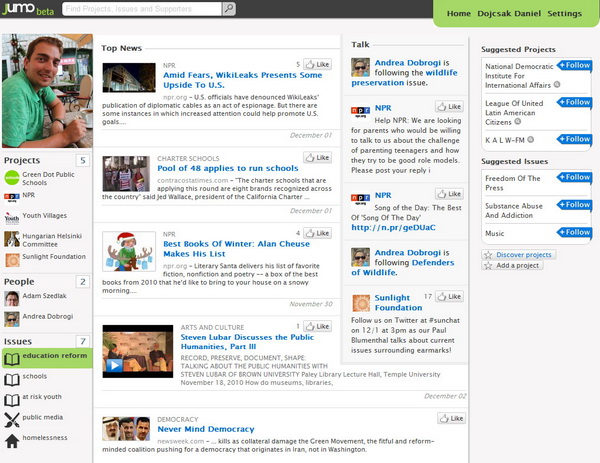This screenshot has width=600, height=463.
Task: Click People count badge 2
Action: pyautogui.click(x=83, y=282)
